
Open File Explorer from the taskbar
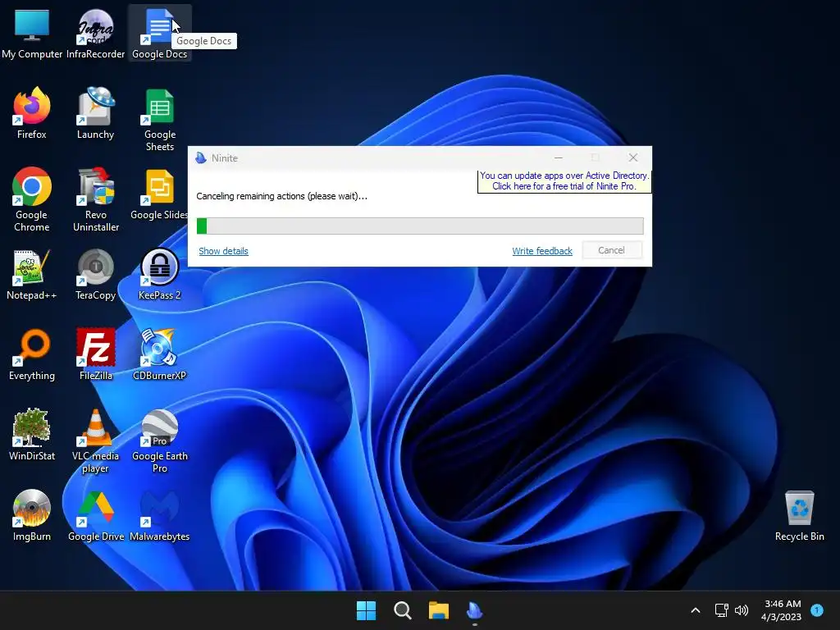coord(439,610)
